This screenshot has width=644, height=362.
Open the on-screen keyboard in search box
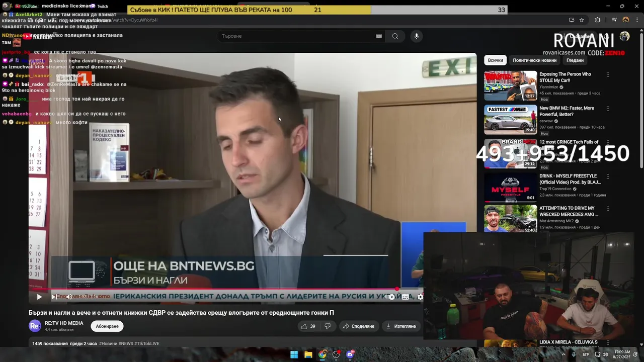379,36
